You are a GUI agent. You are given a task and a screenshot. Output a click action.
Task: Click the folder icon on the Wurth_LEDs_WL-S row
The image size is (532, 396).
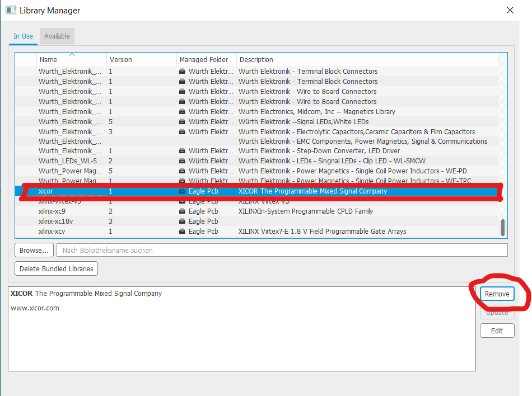[182, 161]
